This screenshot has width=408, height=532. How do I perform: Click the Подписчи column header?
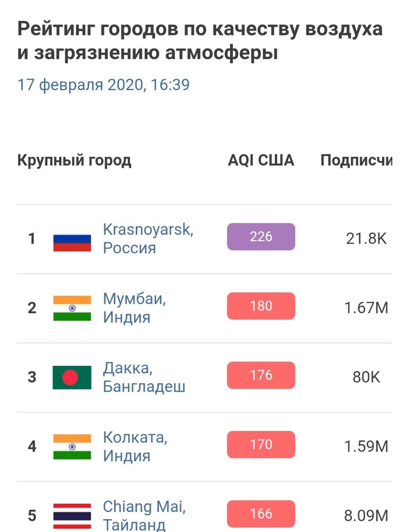356,160
